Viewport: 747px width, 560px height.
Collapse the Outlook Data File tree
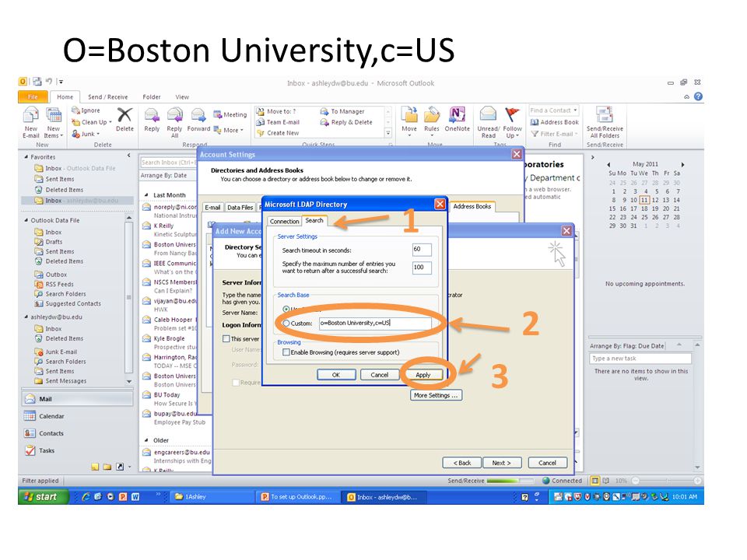(x=26, y=220)
